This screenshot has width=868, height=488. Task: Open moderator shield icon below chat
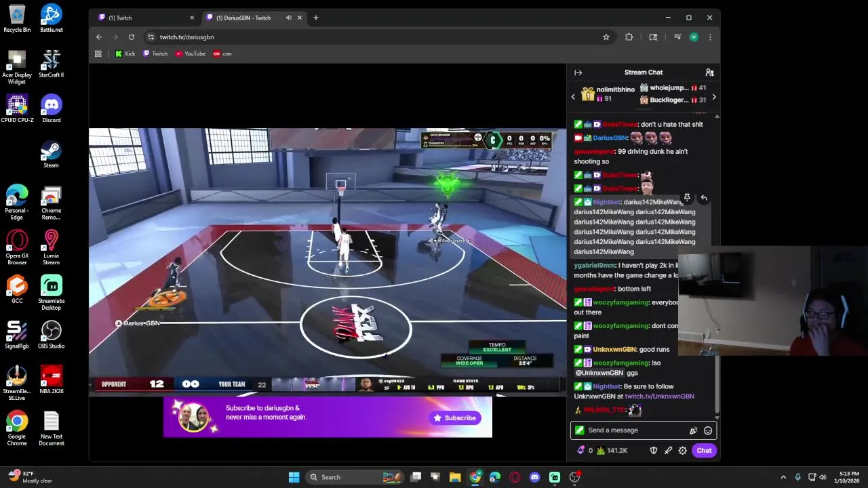coord(654,451)
